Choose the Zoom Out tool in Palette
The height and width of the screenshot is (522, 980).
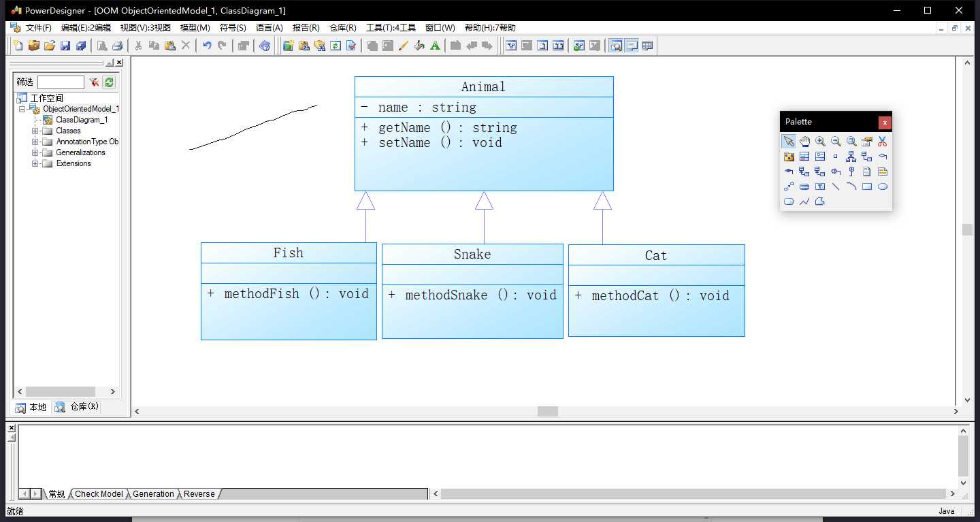[x=836, y=142]
